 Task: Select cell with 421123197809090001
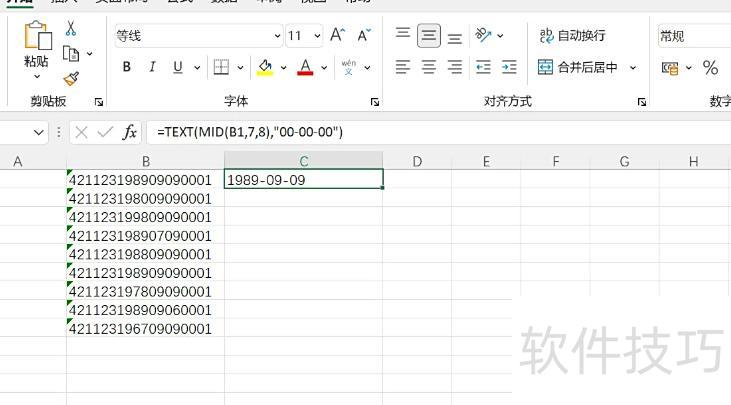[x=145, y=292]
